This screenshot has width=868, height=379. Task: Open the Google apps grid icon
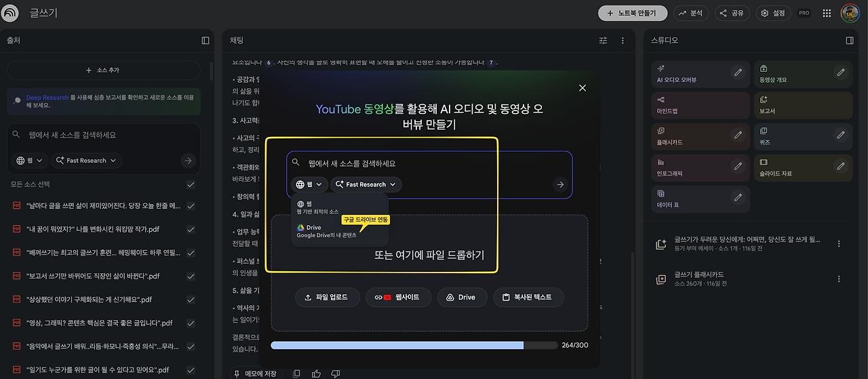point(827,13)
